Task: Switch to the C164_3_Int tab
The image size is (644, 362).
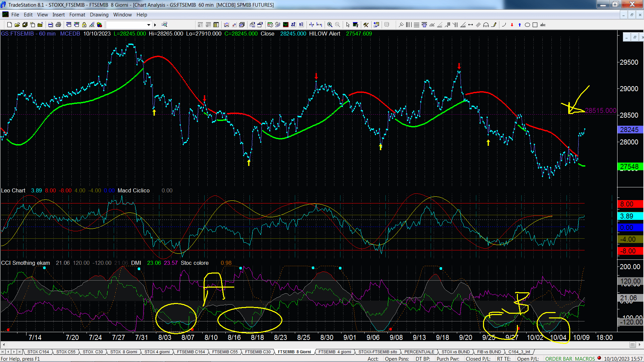Action: pos(519,352)
